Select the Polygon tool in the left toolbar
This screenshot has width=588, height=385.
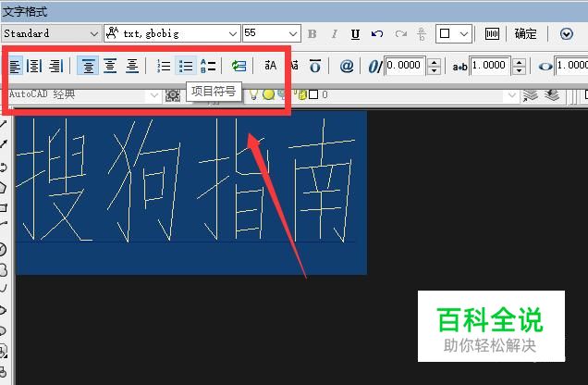tap(3, 187)
